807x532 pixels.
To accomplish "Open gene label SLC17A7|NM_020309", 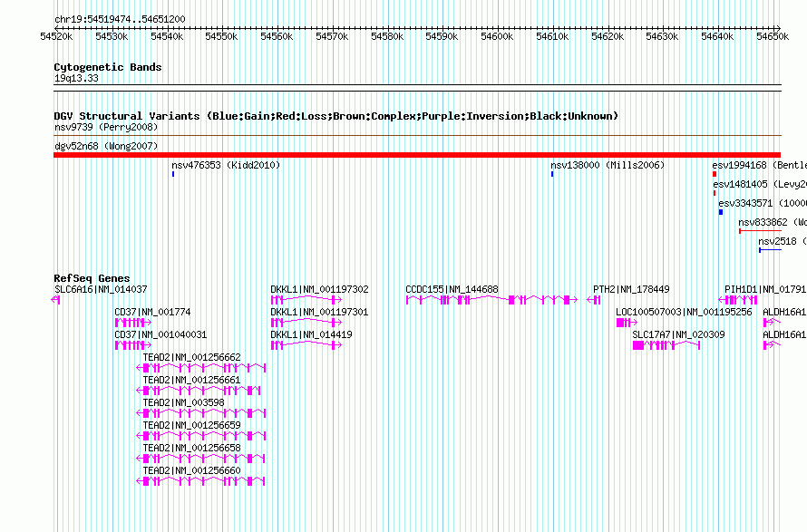I will tap(678, 335).
